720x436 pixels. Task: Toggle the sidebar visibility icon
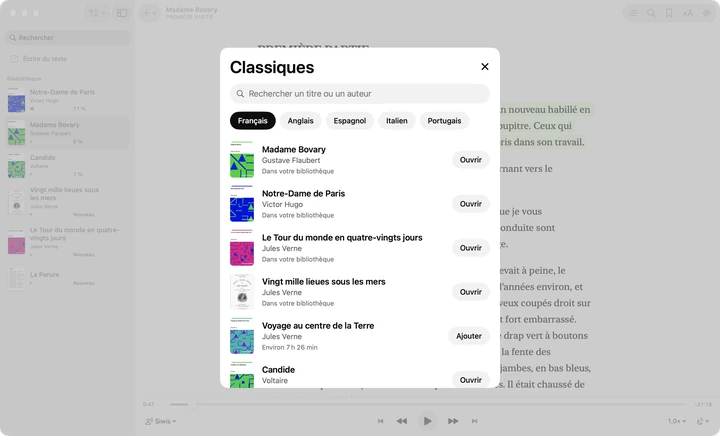click(122, 13)
